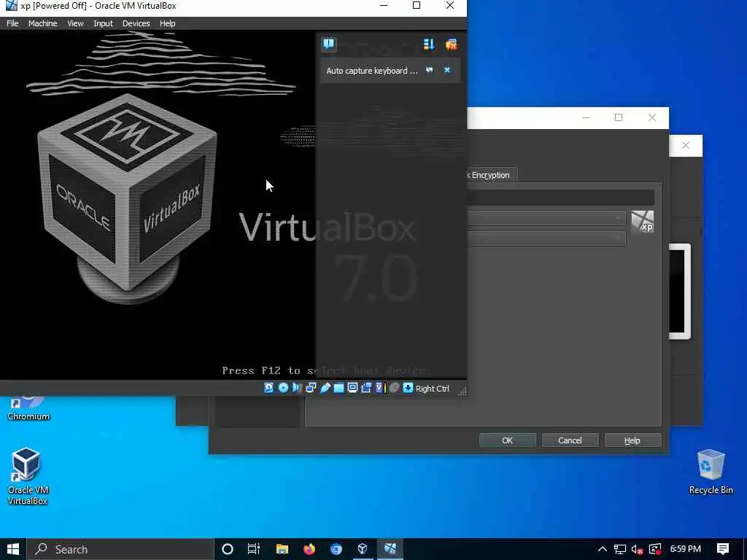The height and width of the screenshot is (560, 747).
Task: Open the Chromium desktop shortcut
Action: coord(28,409)
